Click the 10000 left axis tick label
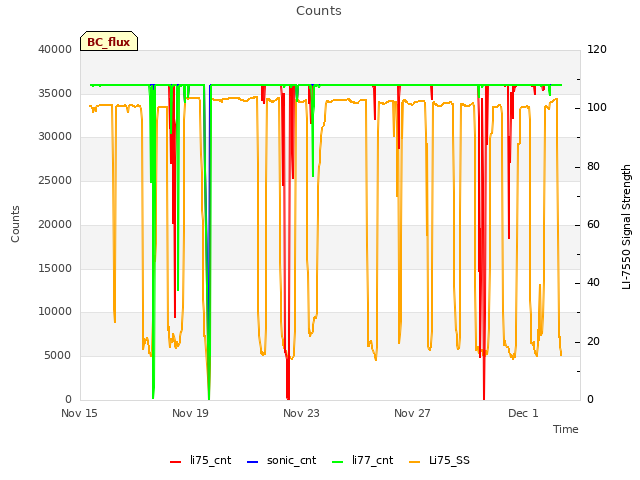The image size is (640, 480). (x=55, y=311)
